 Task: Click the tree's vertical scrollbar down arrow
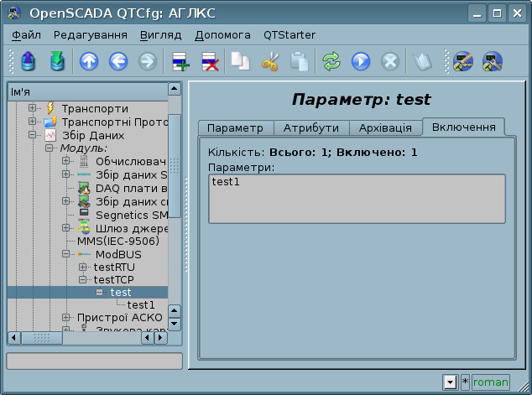click(x=175, y=324)
